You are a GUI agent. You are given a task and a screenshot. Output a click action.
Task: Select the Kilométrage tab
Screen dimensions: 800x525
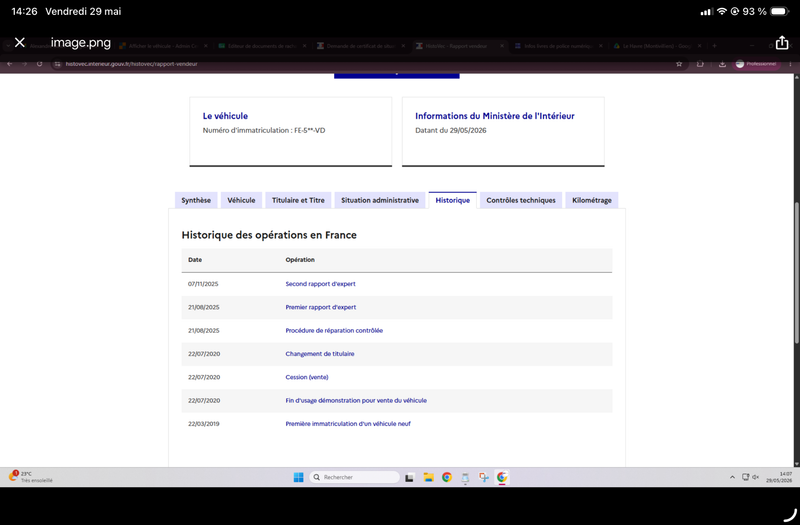pyautogui.click(x=592, y=200)
